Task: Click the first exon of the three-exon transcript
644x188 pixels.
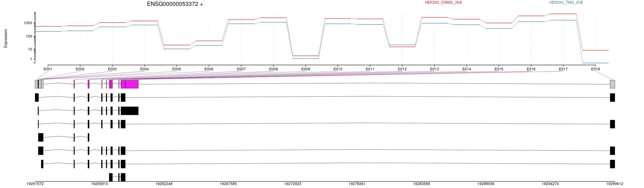Action: click(41, 137)
